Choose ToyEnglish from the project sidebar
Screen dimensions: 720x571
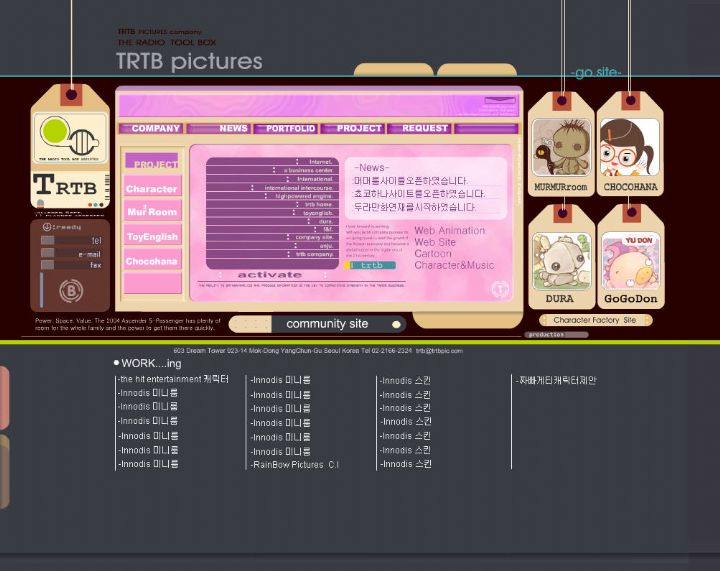pyautogui.click(x=152, y=237)
